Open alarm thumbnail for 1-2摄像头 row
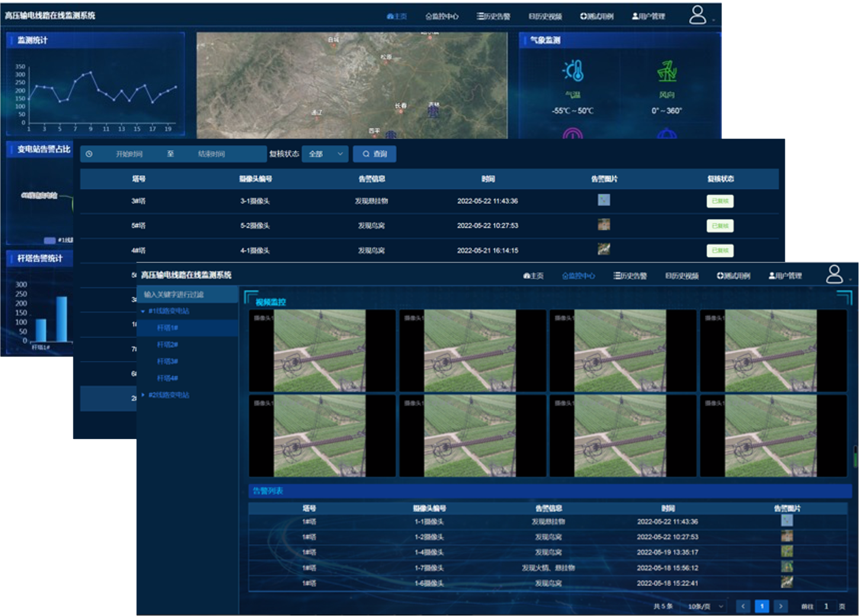The image size is (860, 616). point(787,536)
